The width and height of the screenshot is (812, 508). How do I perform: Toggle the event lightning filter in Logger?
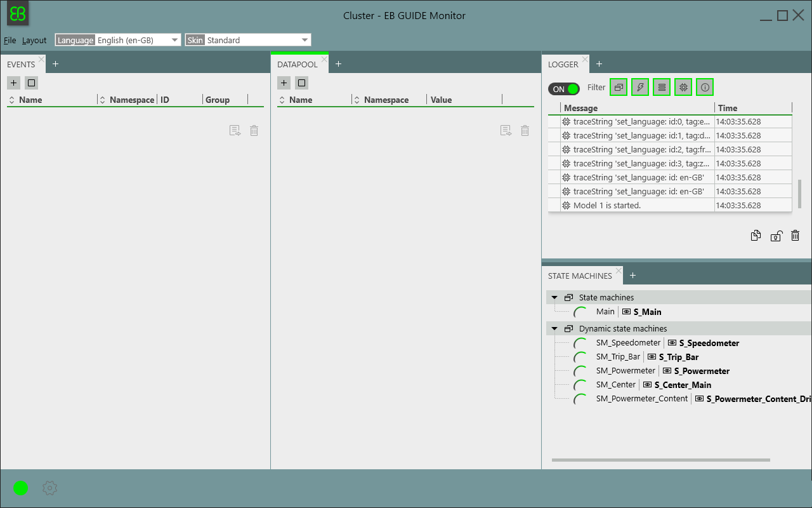click(x=640, y=88)
